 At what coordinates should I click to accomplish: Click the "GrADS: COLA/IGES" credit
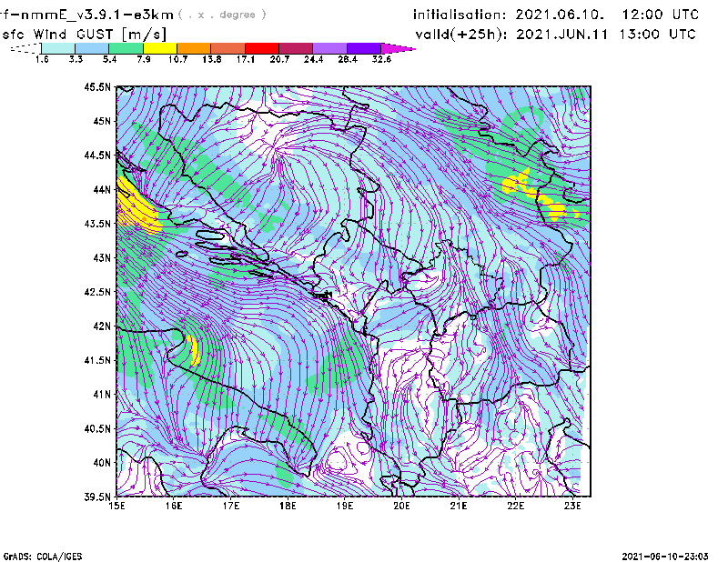pos(43,557)
